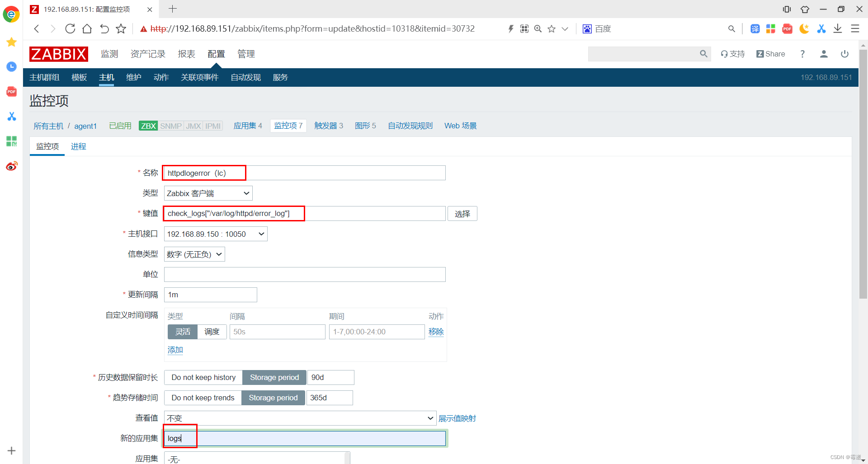Click the lightning speed mode icon
The image size is (868, 464).
click(x=511, y=29)
